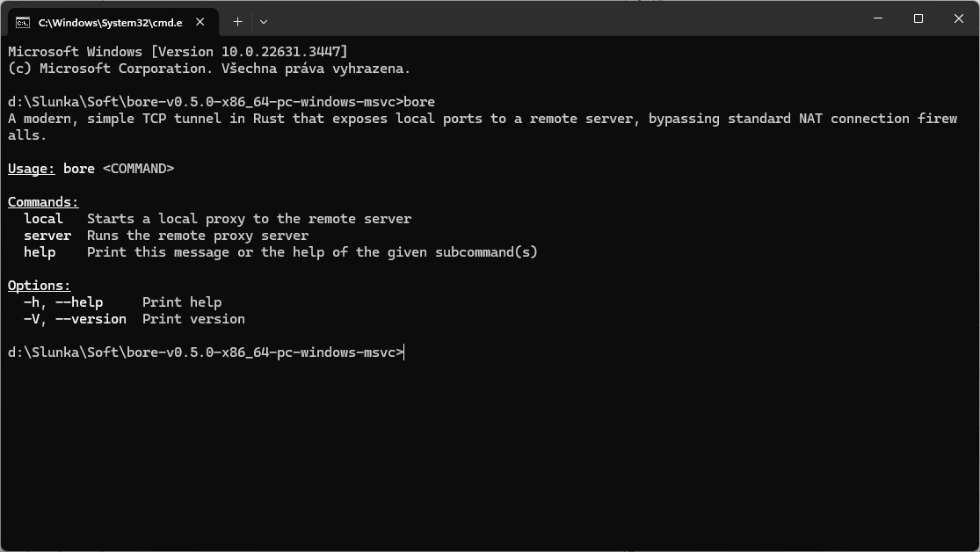Maximize the terminal window
This screenshot has width=980, height=552.
click(x=918, y=18)
